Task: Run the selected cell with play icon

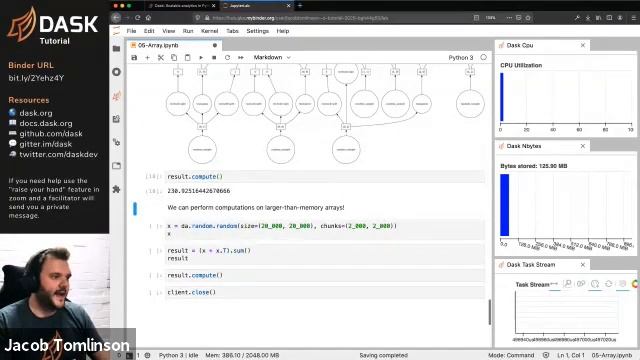Action: point(201,58)
